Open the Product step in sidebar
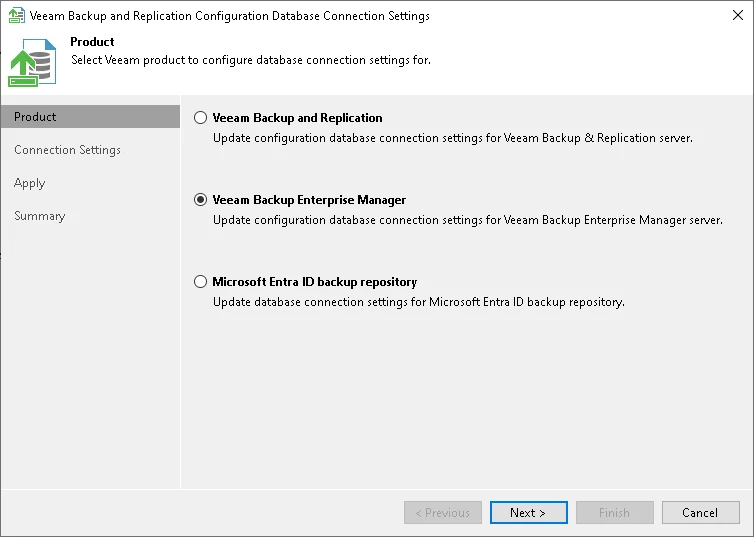Screen dimensions: 754x538 click(36, 117)
